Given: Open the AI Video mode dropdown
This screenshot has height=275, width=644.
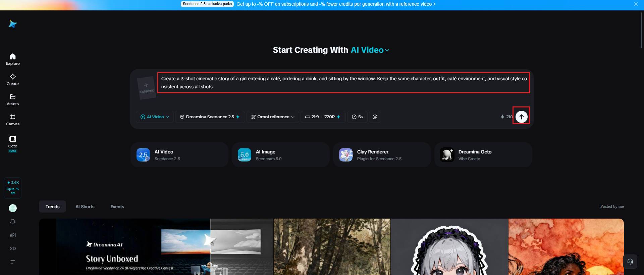Looking at the screenshot, I should pos(155,117).
